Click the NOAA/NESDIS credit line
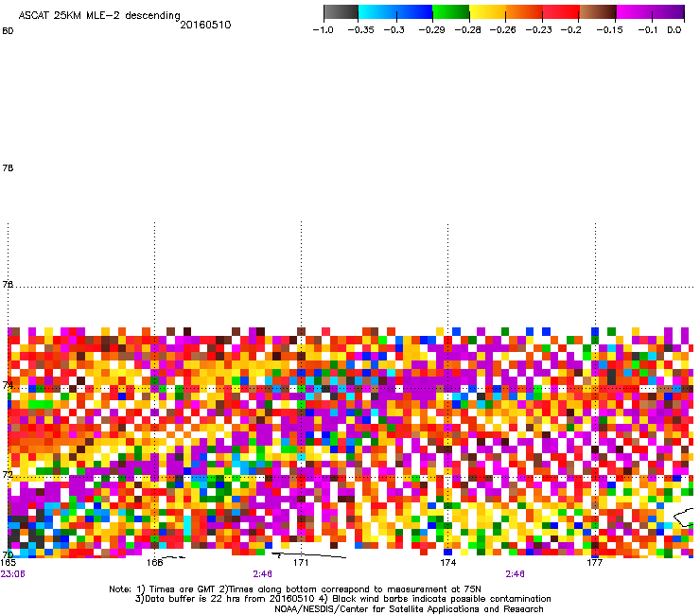 [409, 609]
